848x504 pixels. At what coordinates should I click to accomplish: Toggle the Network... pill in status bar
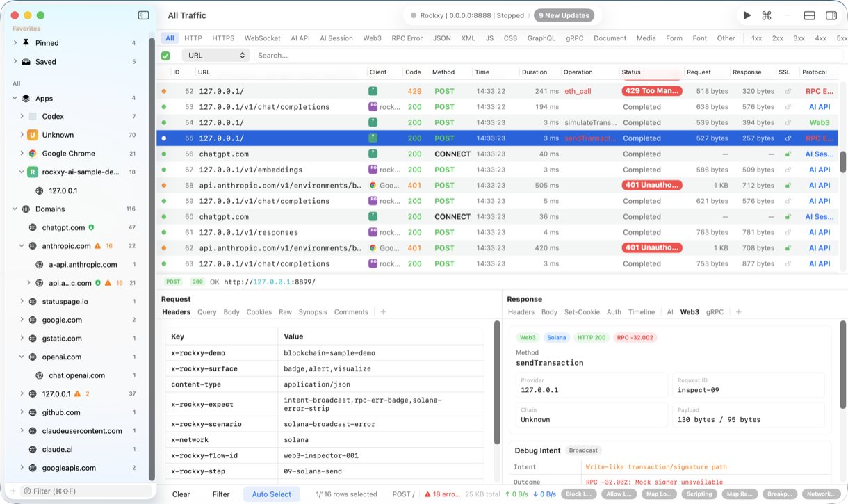[821, 494]
